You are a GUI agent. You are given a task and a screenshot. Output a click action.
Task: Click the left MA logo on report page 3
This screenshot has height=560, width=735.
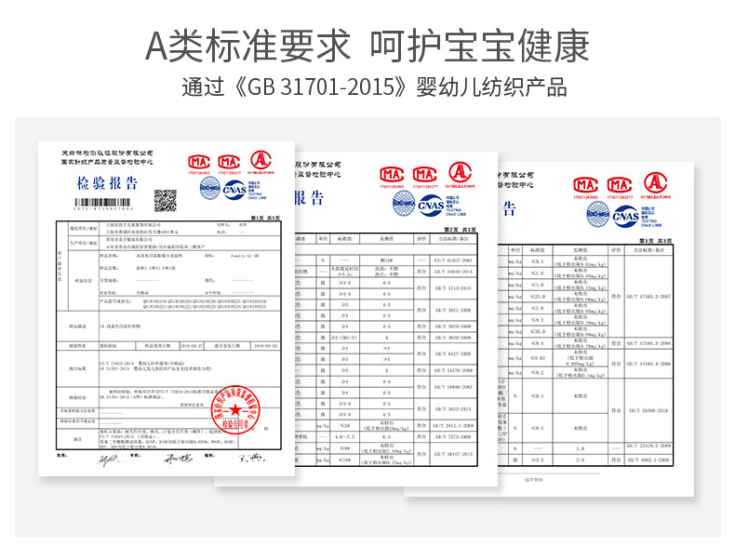tap(585, 185)
